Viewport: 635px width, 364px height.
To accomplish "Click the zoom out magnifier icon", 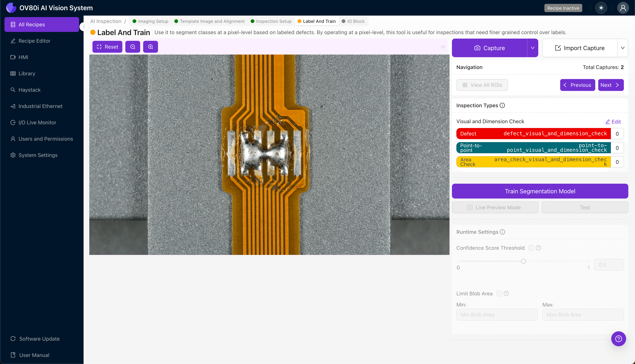I will tap(133, 47).
